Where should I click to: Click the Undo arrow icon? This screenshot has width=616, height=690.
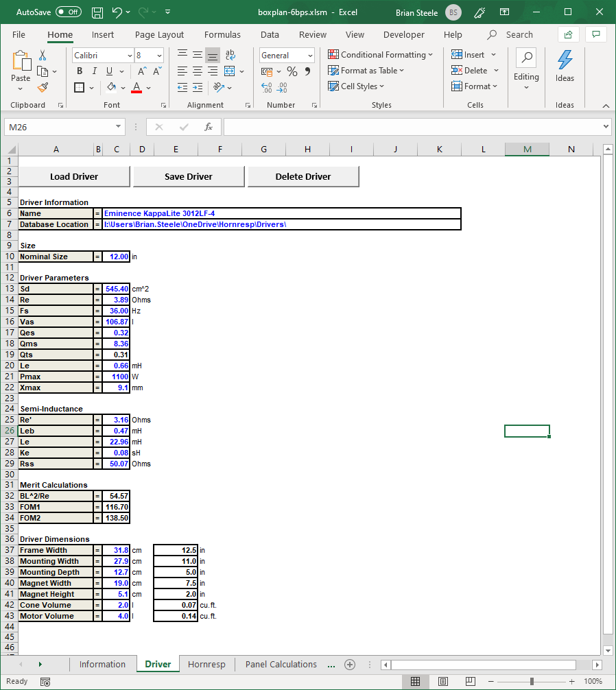[117, 12]
